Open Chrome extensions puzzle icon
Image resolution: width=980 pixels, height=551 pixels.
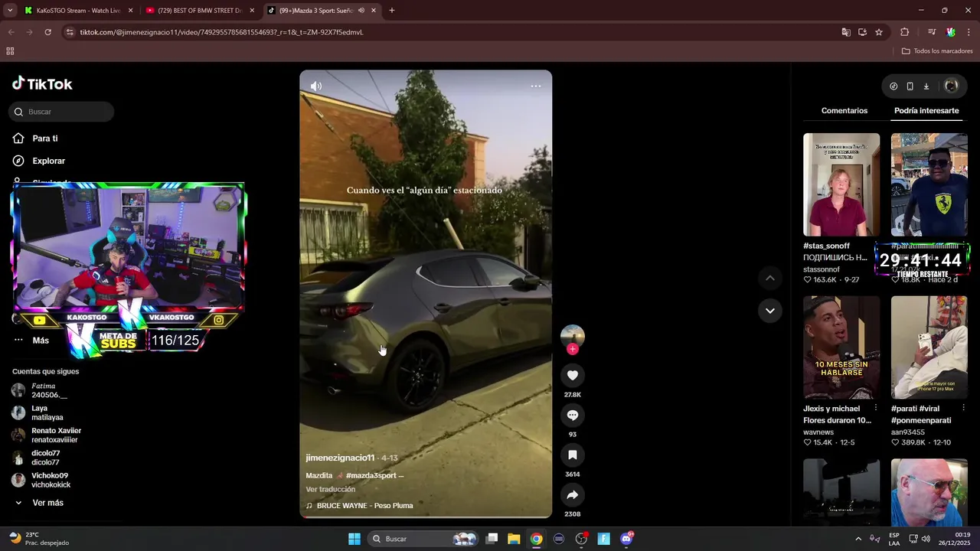click(x=904, y=32)
